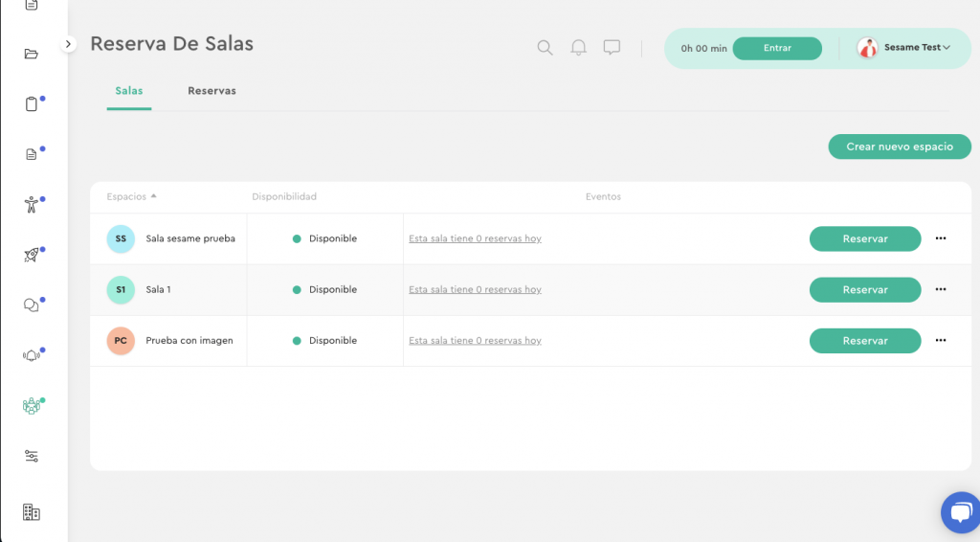Open the support chat widget
The image size is (980, 542).
click(x=958, y=512)
